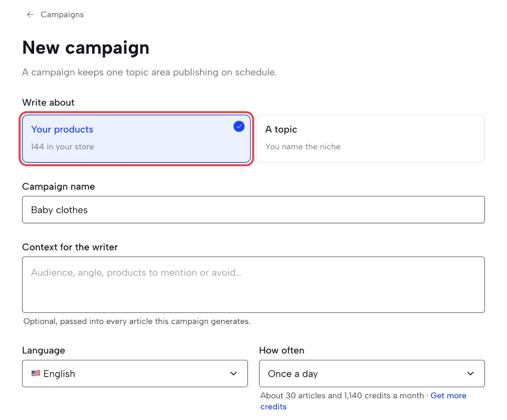
Task: Click the 'About 30 articles and 1,140 credits' text
Action: (x=342, y=396)
